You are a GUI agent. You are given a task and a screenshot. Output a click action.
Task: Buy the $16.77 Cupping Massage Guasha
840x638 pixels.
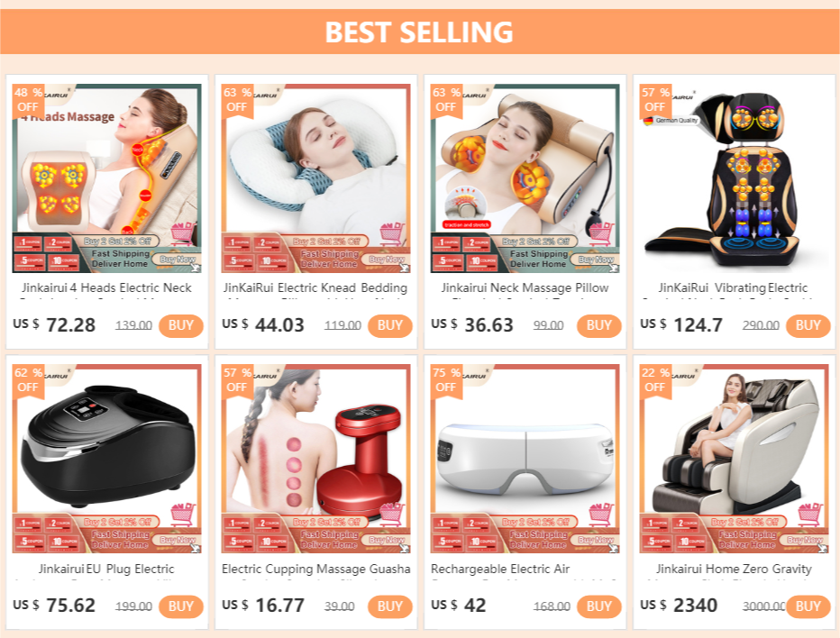coord(390,606)
